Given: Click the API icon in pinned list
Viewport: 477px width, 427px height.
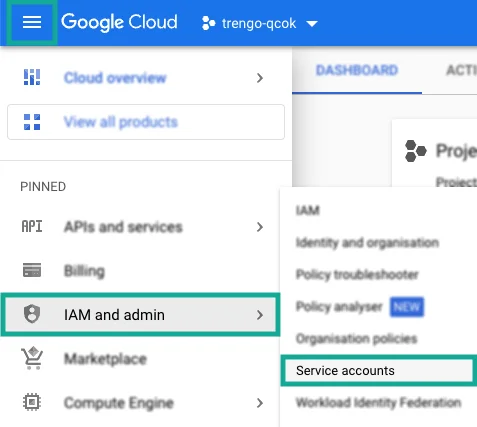Looking at the screenshot, I should coord(32,227).
